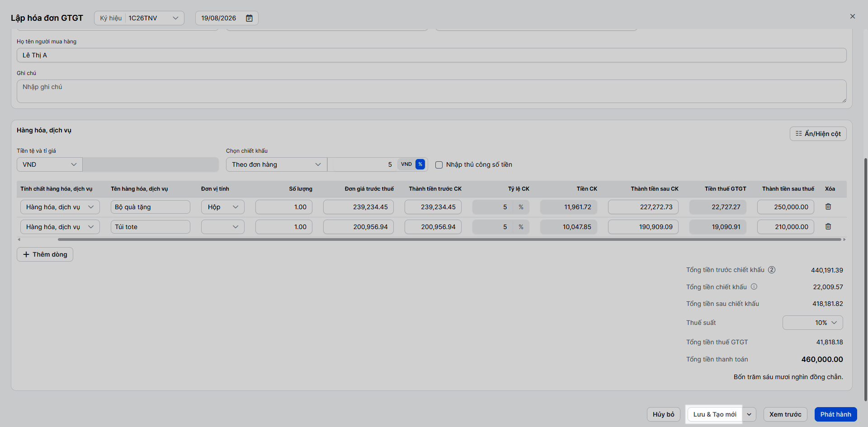Delete the Bộ quà tặng row

(x=828, y=206)
